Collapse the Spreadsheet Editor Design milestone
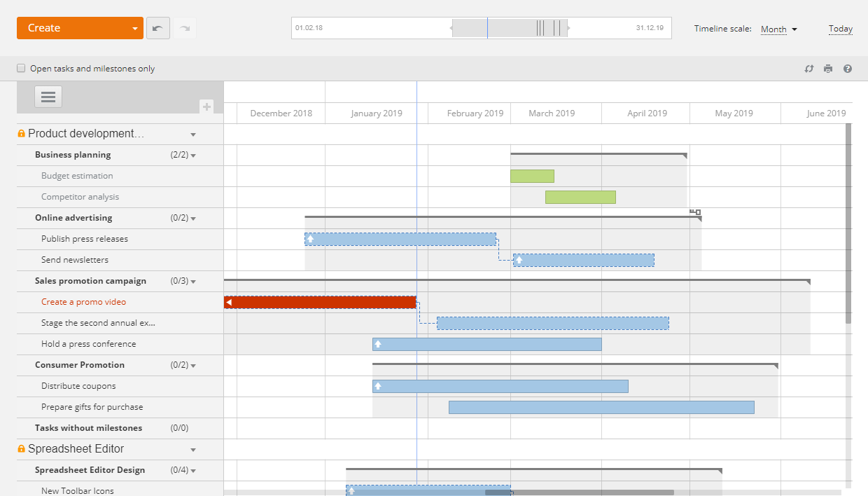 (x=193, y=471)
